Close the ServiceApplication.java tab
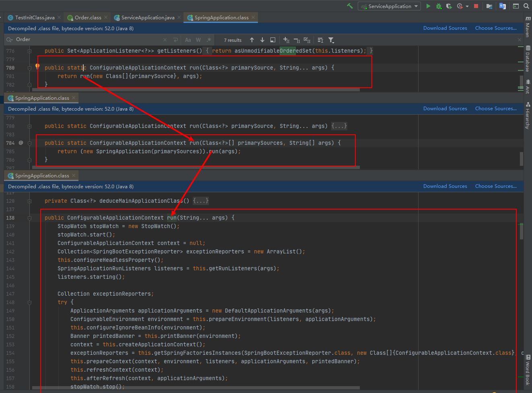The image size is (532, 393). coord(179,17)
